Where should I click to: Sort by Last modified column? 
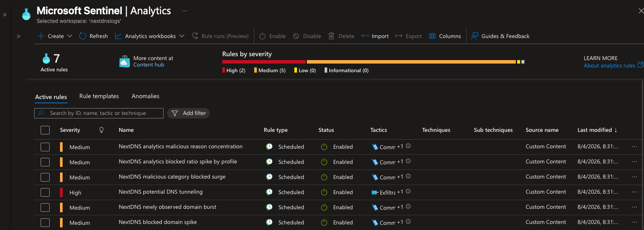(597, 130)
